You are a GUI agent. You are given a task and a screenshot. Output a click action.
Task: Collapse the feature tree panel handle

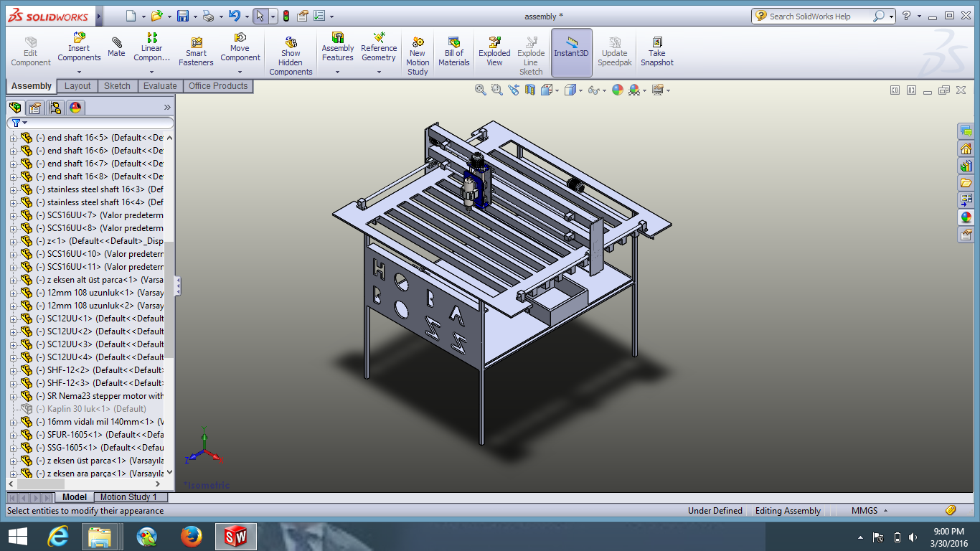178,286
